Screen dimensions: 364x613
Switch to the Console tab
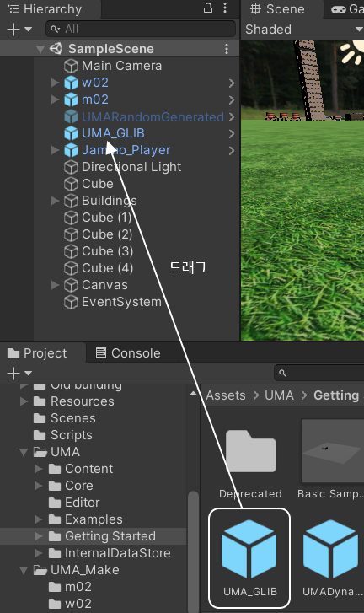pos(128,353)
